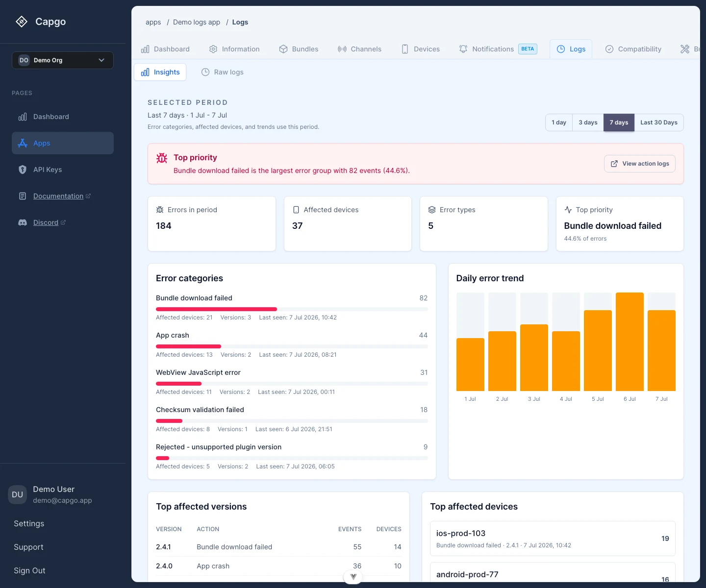Click the Discord logo icon
The width and height of the screenshot is (706, 588).
[x=23, y=222]
